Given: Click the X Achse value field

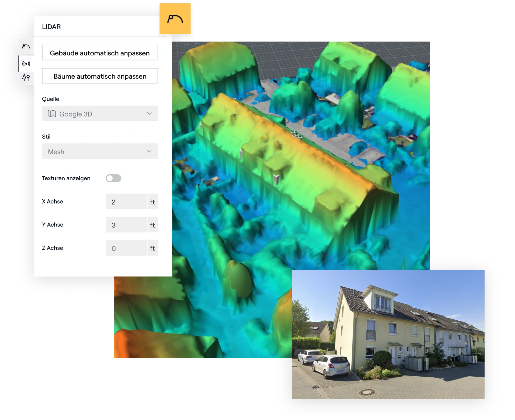Looking at the screenshot, I should click(126, 202).
